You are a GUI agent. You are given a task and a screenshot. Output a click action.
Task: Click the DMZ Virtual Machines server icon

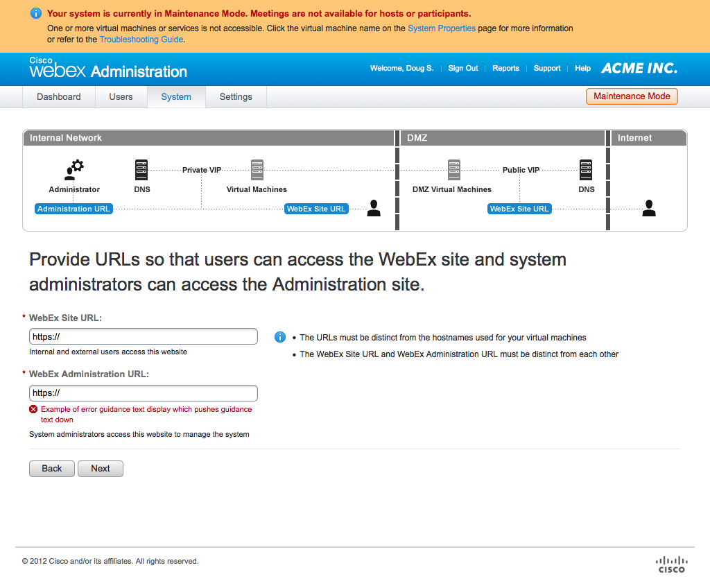453,169
